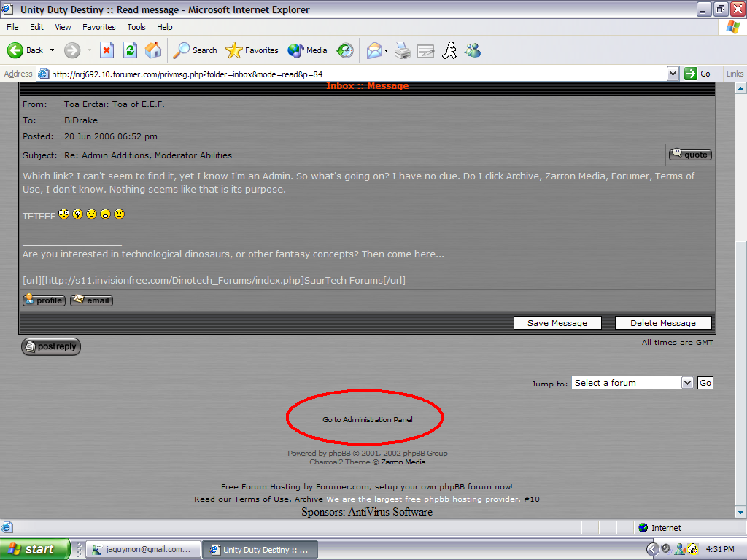Click the 4:31 PM clock in tray
Image resolution: width=747 pixels, height=560 pixels.
[x=720, y=549]
